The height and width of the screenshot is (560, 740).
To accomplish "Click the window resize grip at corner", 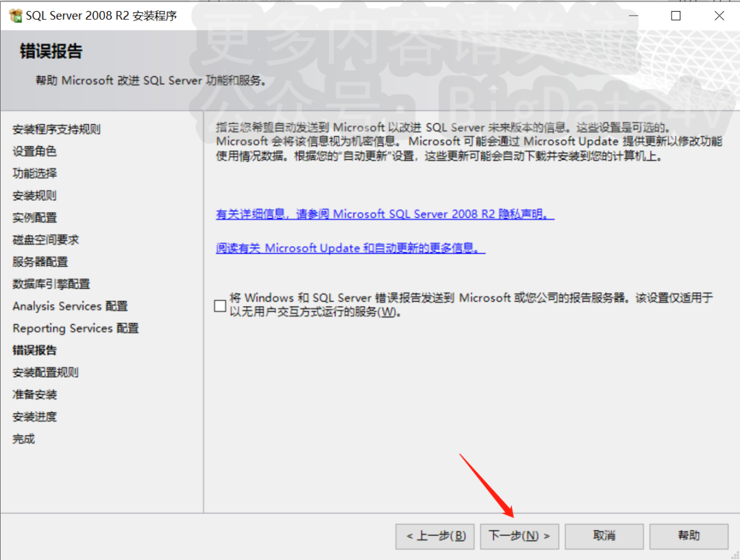I will (735, 555).
